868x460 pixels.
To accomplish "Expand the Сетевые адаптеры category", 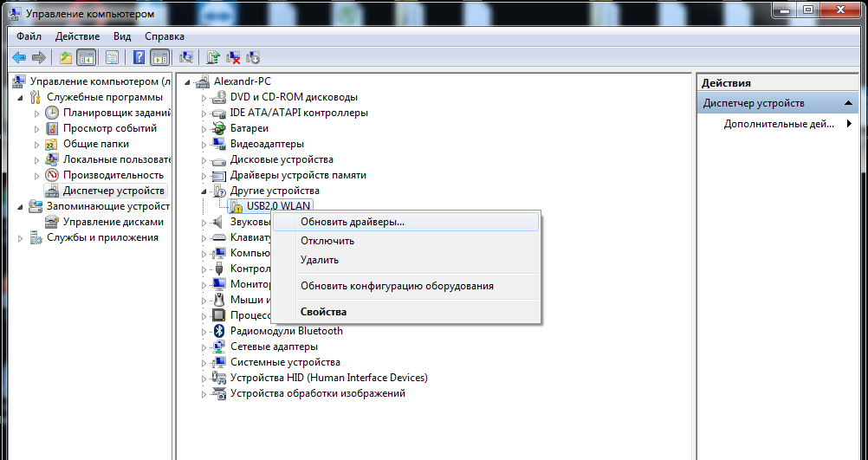I will coord(205,347).
